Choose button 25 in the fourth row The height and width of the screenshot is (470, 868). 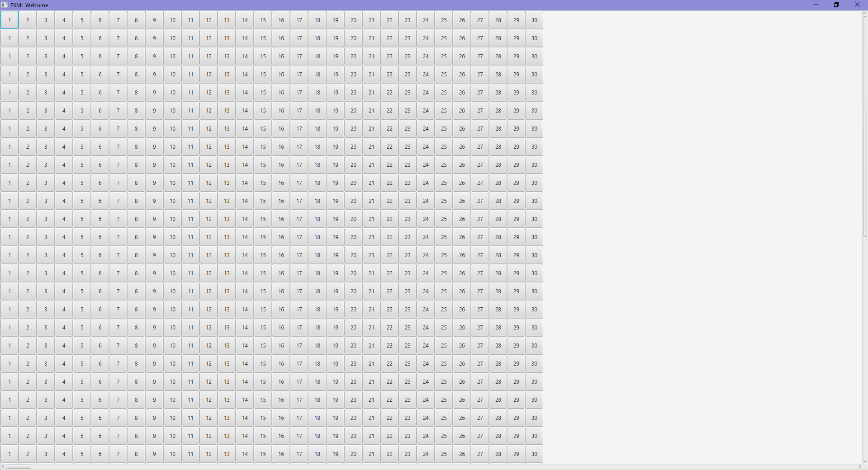444,74
